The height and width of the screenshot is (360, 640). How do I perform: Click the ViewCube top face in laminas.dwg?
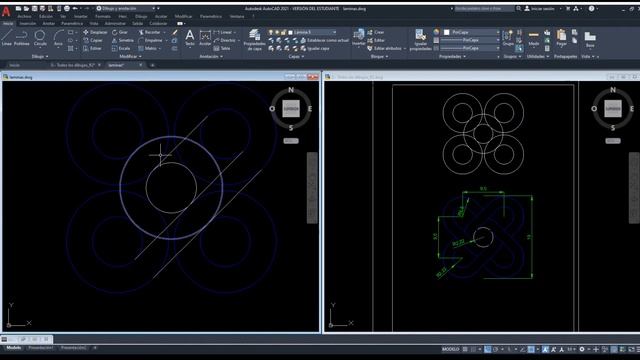291,109
